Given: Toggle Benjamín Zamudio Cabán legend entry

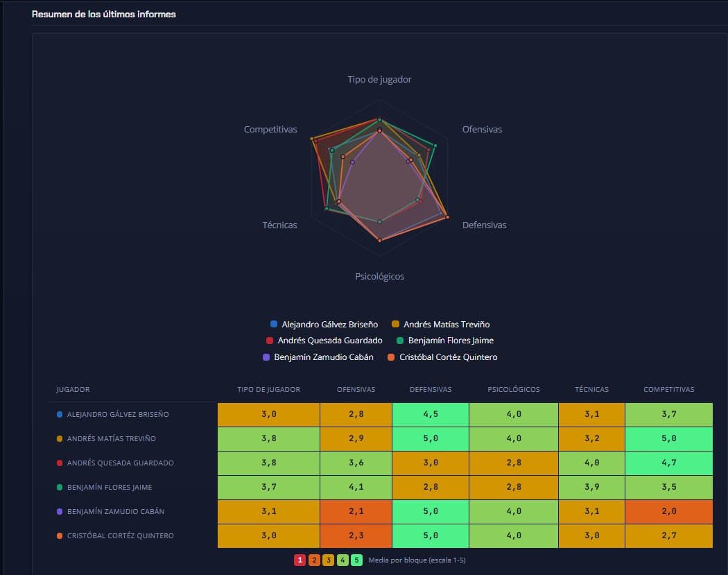Looking at the screenshot, I should pos(318,357).
